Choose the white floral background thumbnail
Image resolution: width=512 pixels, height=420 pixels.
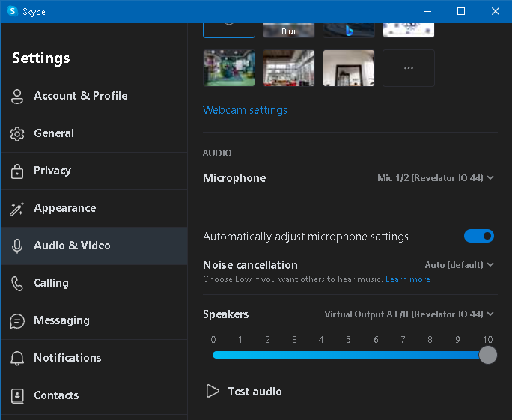[x=409, y=30]
